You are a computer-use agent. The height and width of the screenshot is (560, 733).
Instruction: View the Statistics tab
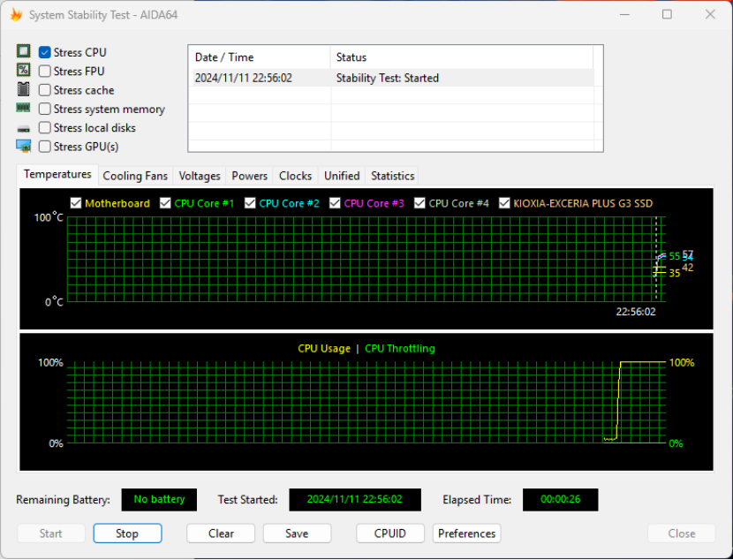pyautogui.click(x=393, y=176)
